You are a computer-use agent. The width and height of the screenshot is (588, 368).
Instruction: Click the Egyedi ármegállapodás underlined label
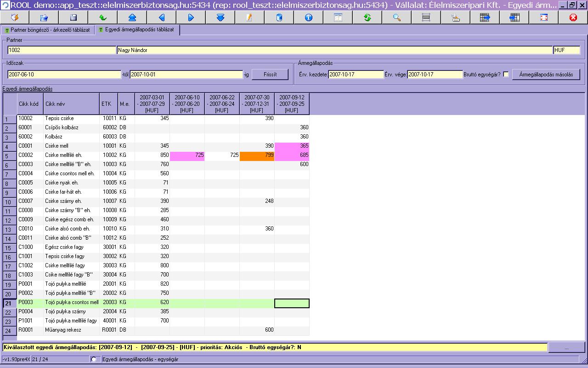click(x=28, y=89)
